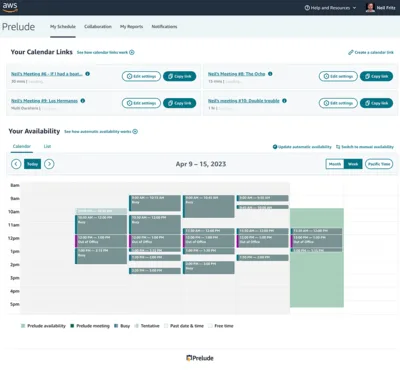Edit settings for Meeting #8 The Ocho
This screenshot has height=379, width=400.
(338, 76)
